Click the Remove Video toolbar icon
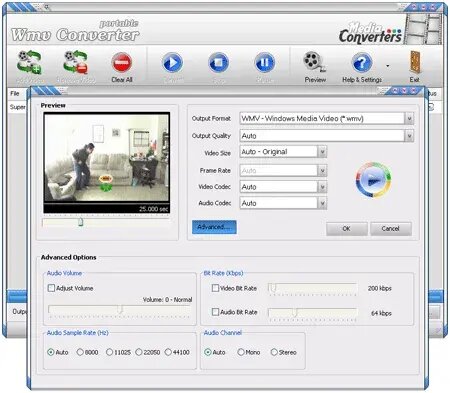Screen dimensions: 450x393 [76, 62]
